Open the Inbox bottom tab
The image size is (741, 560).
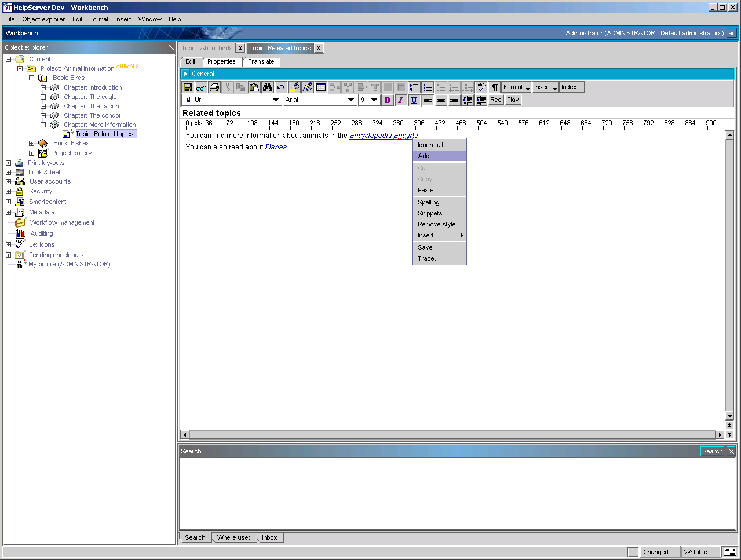[269, 537]
